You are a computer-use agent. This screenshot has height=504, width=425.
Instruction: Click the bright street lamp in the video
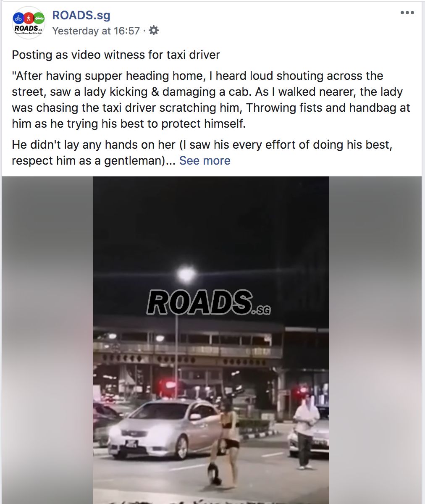click(186, 275)
